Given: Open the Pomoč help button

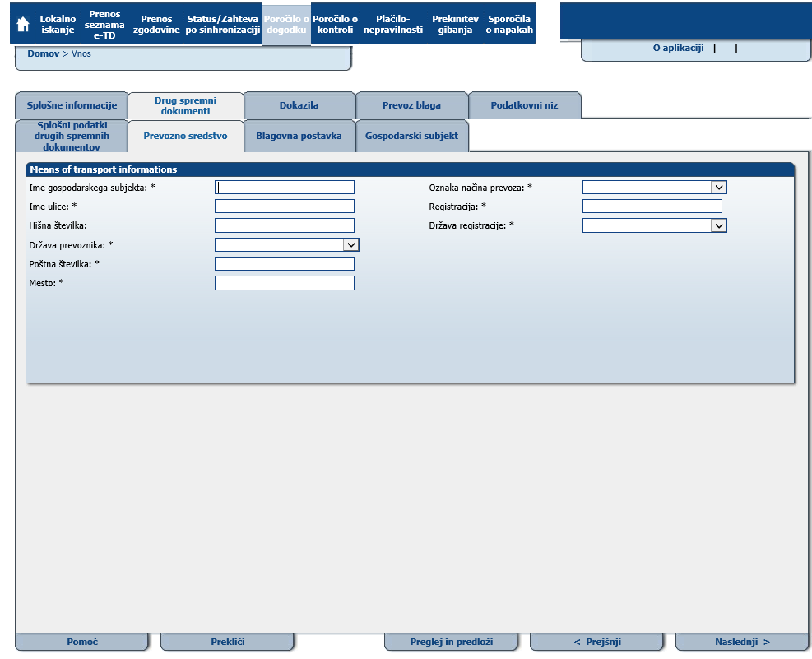Looking at the screenshot, I should tap(81, 643).
